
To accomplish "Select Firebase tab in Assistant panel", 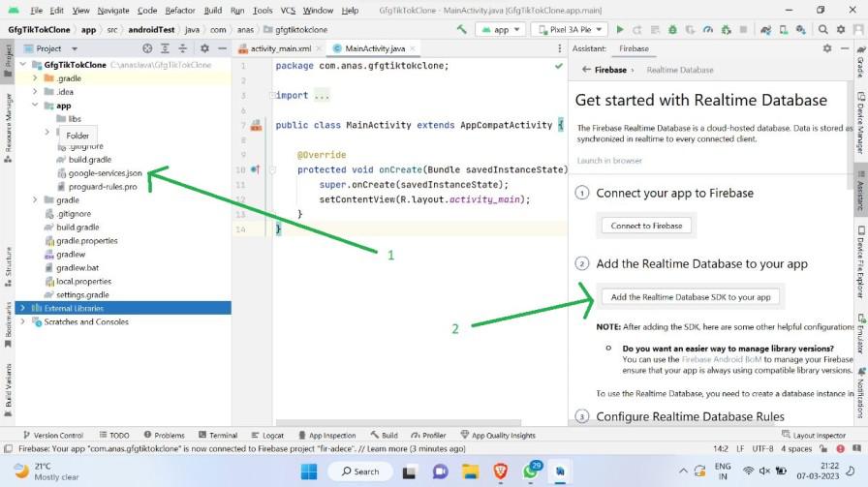I will point(634,48).
